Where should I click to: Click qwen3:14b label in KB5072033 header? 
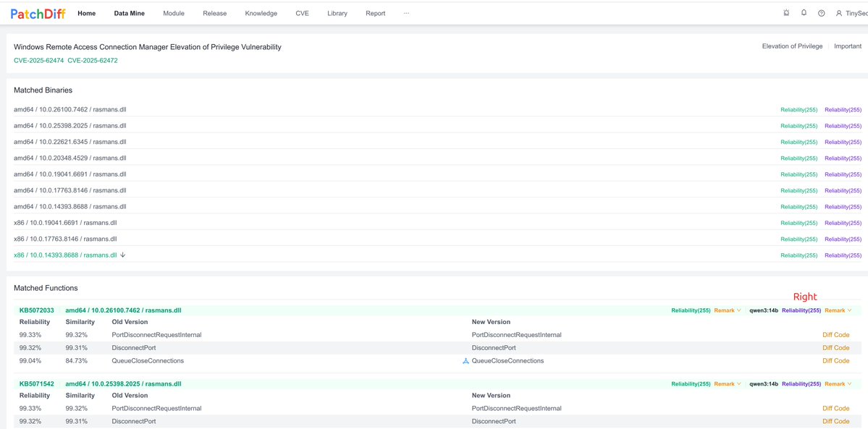click(x=764, y=310)
